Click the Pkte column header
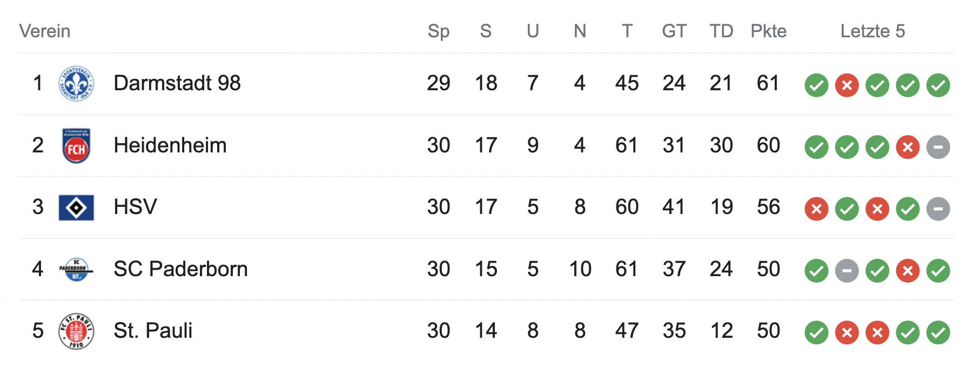980x374 pixels. pyautogui.click(x=768, y=31)
